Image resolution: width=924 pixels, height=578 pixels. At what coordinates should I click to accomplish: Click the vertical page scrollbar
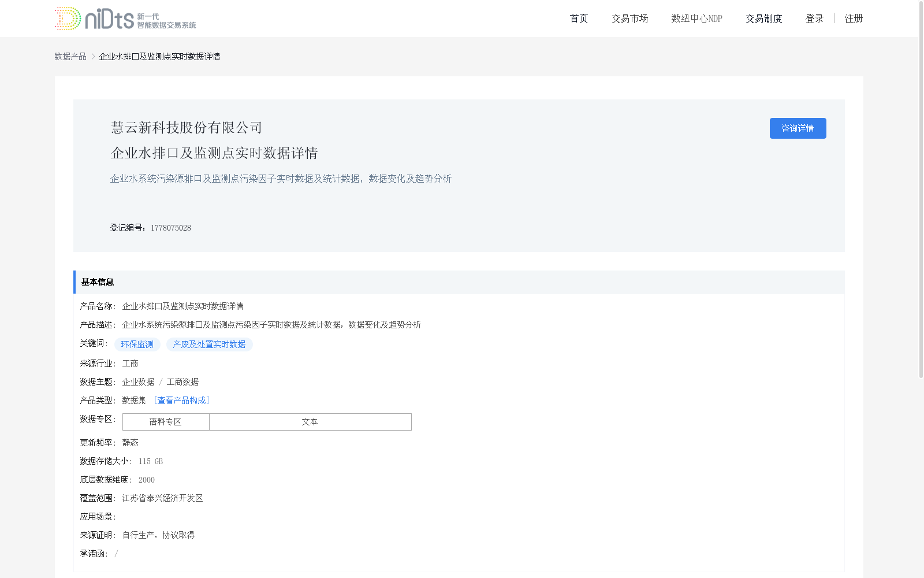921,189
